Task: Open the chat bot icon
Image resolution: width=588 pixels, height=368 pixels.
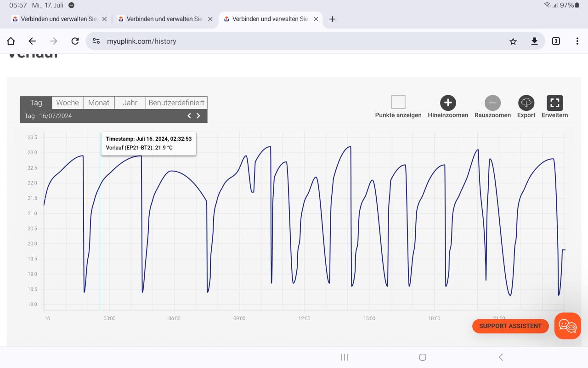Action: click(x=568, y=326)
